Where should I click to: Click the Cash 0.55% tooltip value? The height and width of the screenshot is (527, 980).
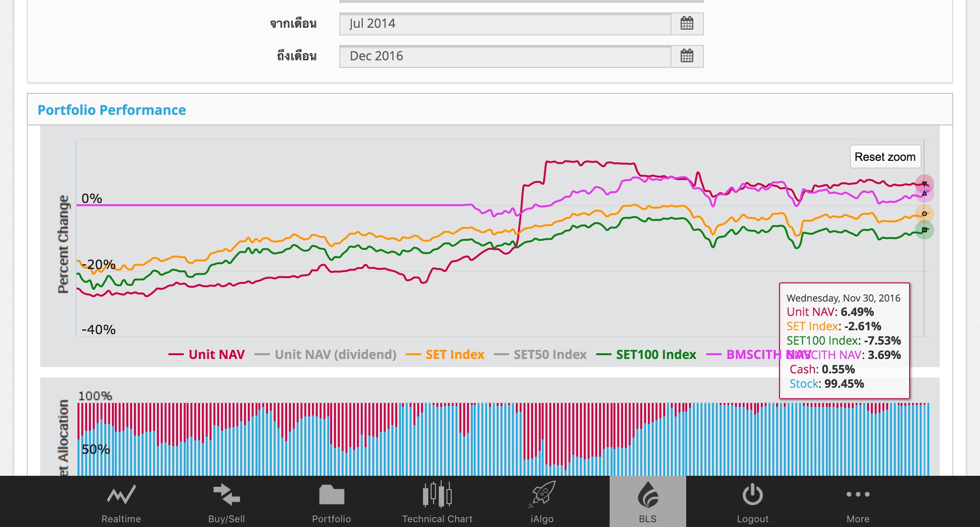[x=838, y=370]
